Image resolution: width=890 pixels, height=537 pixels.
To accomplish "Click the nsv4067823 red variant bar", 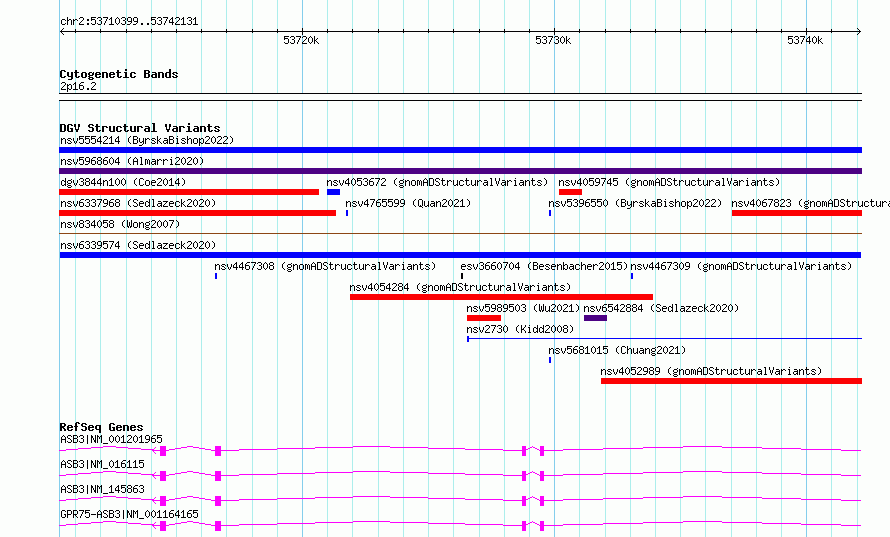I will click(x=797, y=213).
